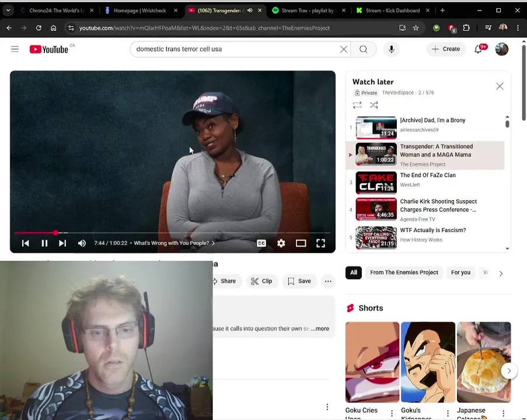Open options for 'Goku's' short
This screenshot has width=527, height=420.
(x=448, y=413)
